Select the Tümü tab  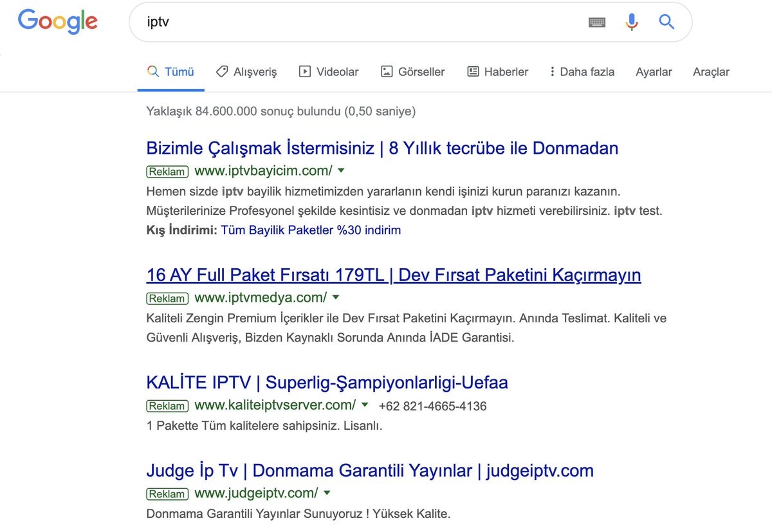(170, 72)
